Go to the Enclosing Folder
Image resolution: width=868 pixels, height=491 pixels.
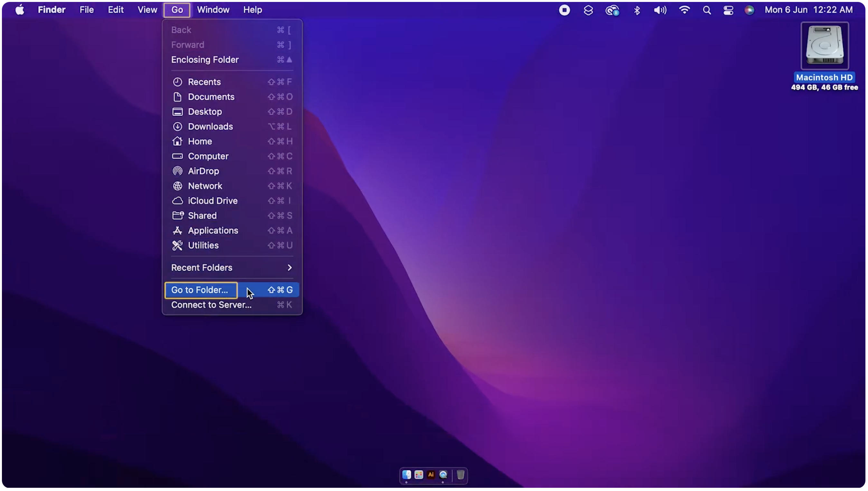pyautogui.click(x=205, y=60)
